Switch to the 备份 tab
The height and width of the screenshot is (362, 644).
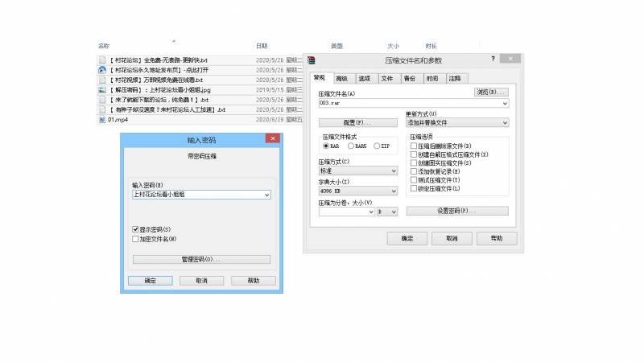click(410, 78)
